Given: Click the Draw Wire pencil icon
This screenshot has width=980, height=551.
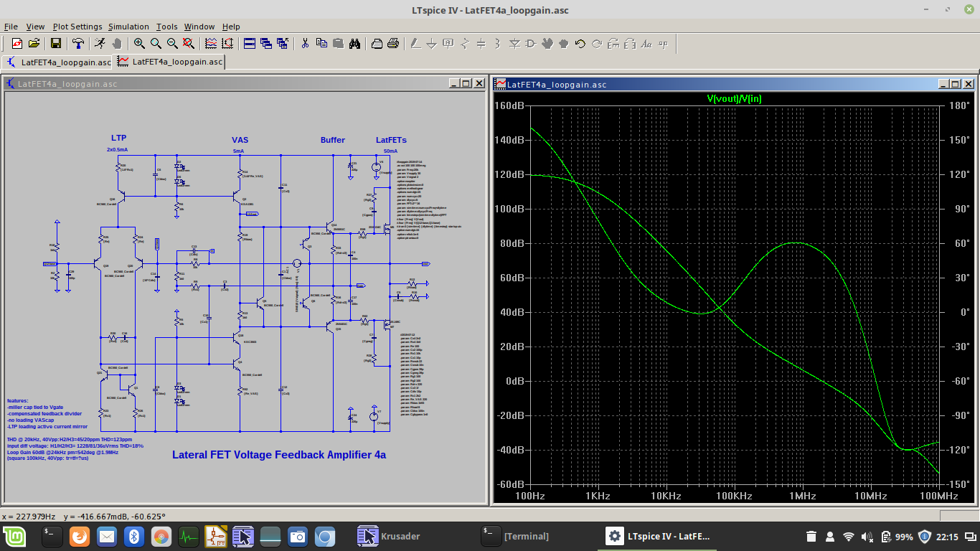Looking at the screenshot, I should (x=415, y=44).
